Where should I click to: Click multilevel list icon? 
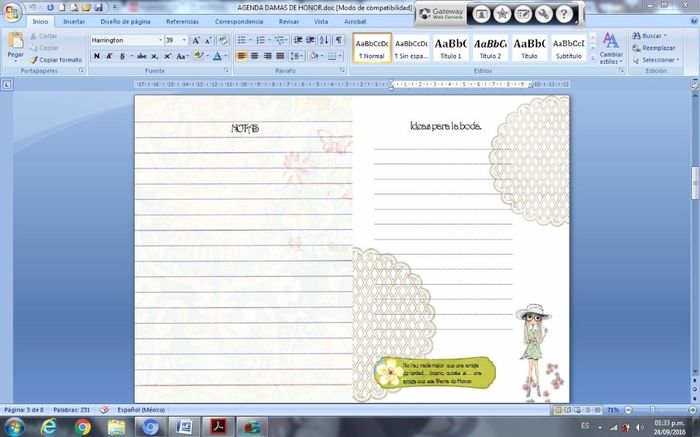[x=280, y=41]
